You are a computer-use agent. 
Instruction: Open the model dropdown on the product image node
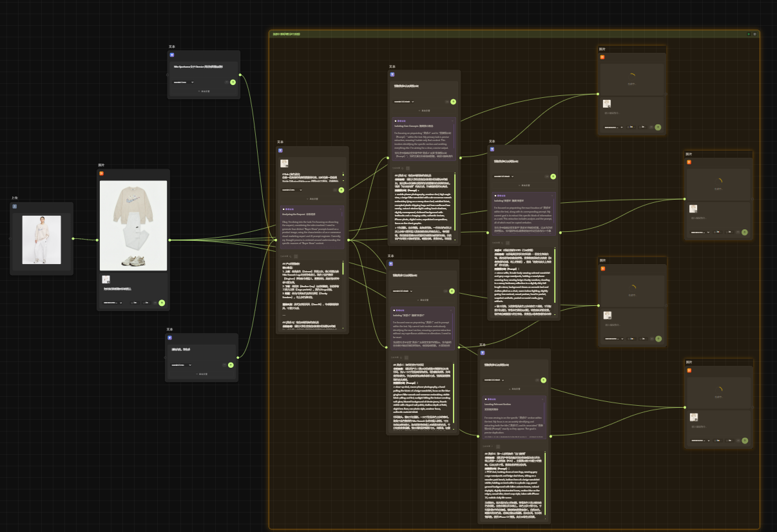tap(112, 302)
